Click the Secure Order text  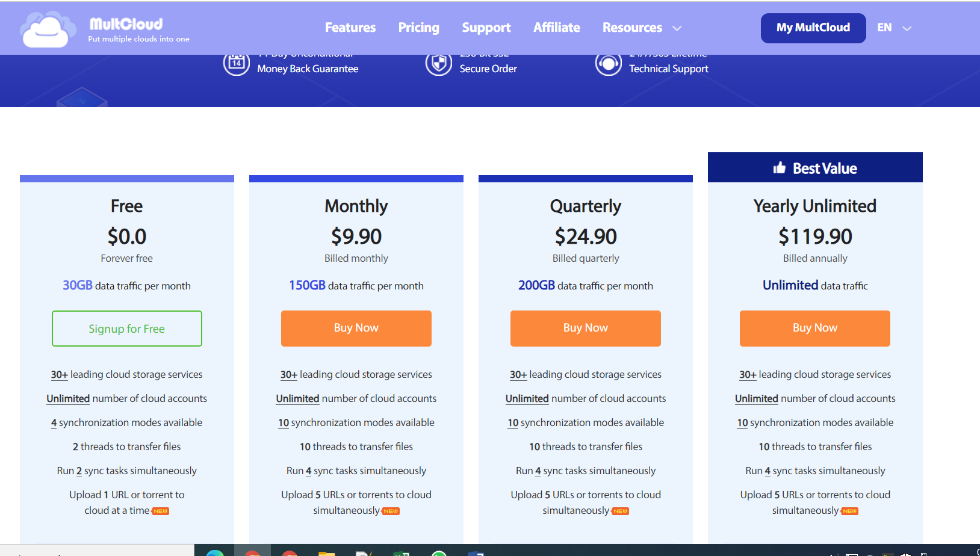[x=488, y=69]
